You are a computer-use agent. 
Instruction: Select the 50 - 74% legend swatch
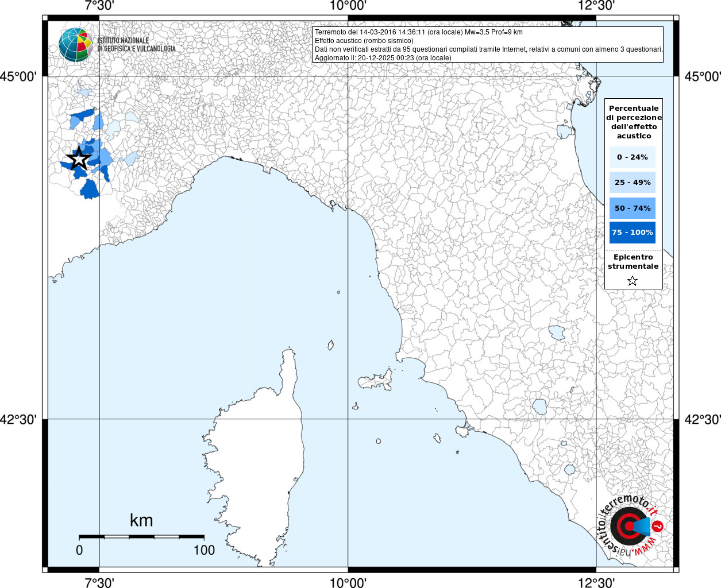point(633,208)
